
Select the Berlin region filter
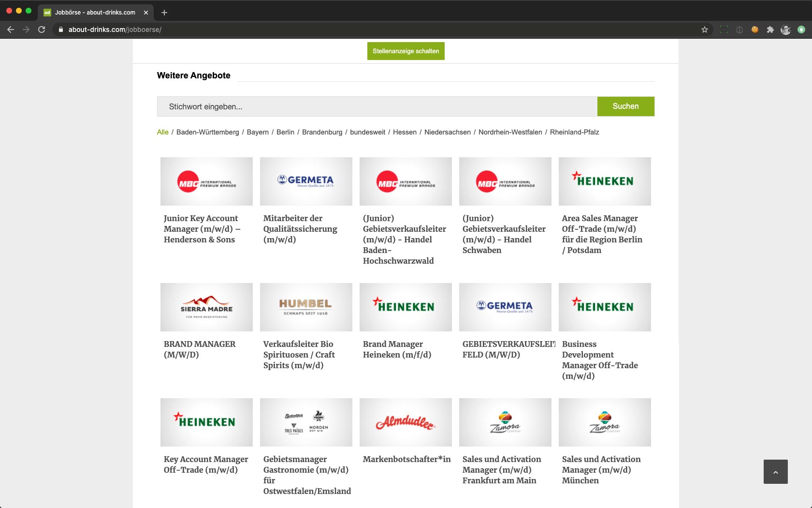click(285, 132)
